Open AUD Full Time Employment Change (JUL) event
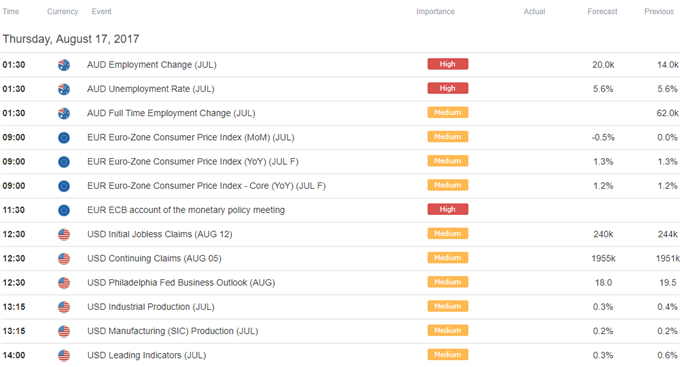Screen dimensions: 680x367 click(x=171, y=114)
